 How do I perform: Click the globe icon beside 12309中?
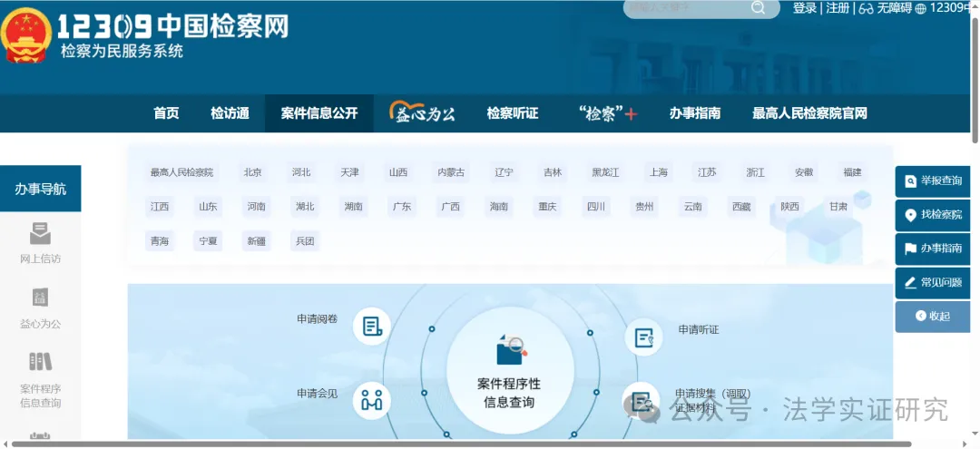point(921,9)
